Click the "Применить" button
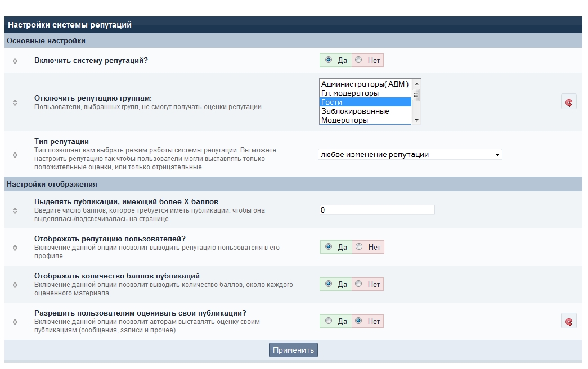Viewport: 588px width, 369px height. pos(293,350)
